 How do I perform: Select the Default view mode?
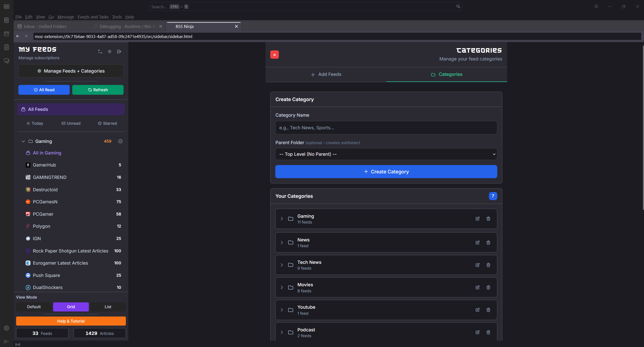34,307
